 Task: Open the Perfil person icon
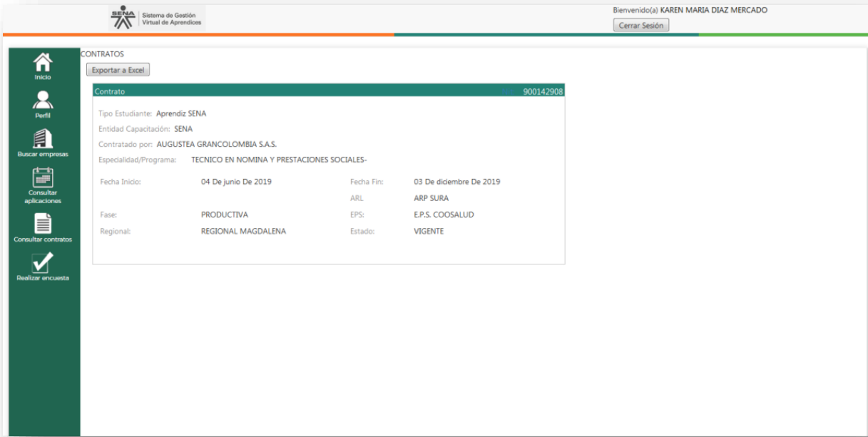pyautogui.click(x=43, y=100)
